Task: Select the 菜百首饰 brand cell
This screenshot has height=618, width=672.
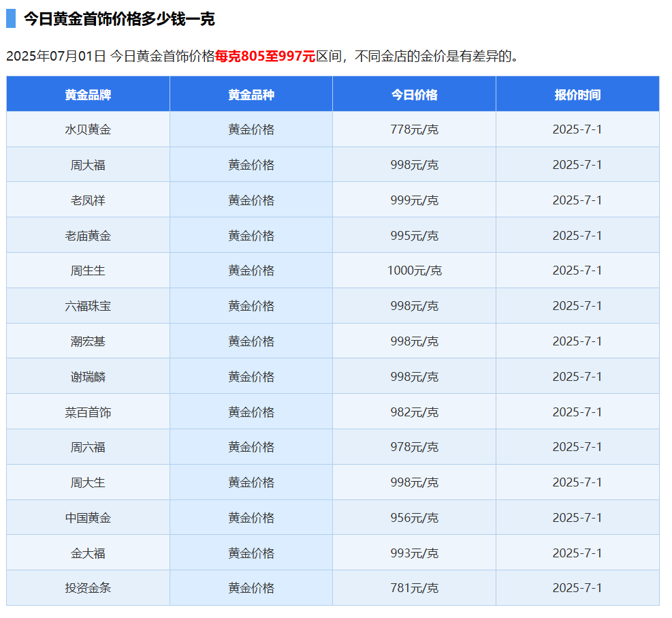Action: coord(88,412)
